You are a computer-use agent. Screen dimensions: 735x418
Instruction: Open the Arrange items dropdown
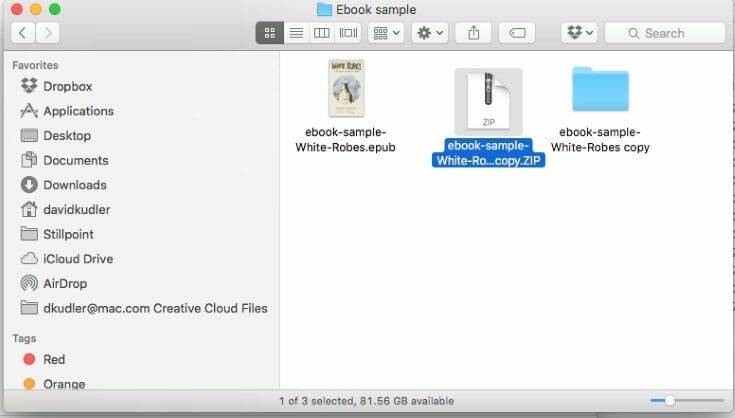(386, 33)
